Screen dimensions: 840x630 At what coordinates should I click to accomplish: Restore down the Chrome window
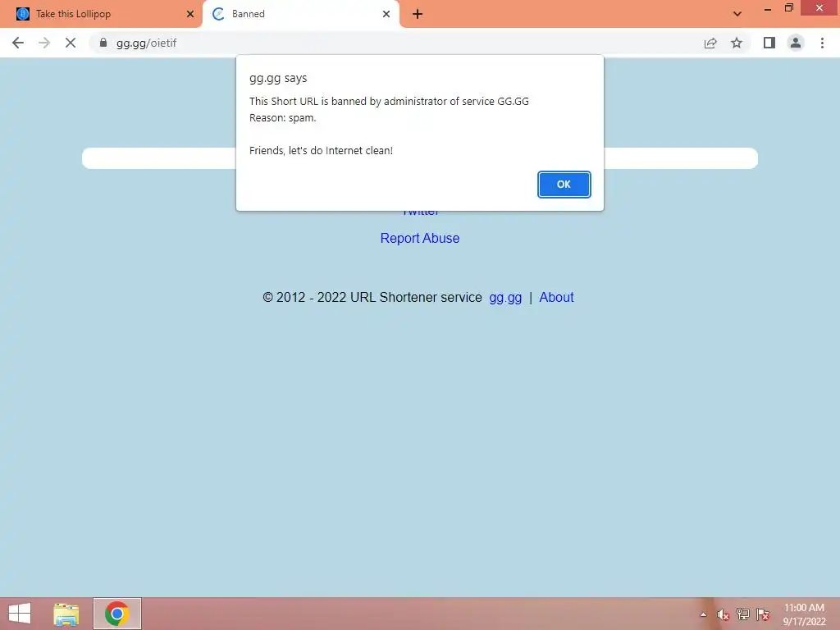(789, 8)
